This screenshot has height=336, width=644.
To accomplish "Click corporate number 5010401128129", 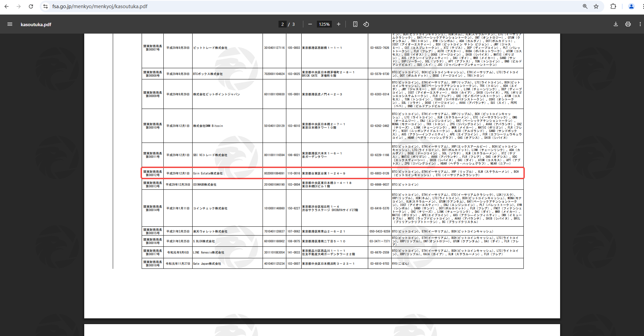I will click(274, 126).
